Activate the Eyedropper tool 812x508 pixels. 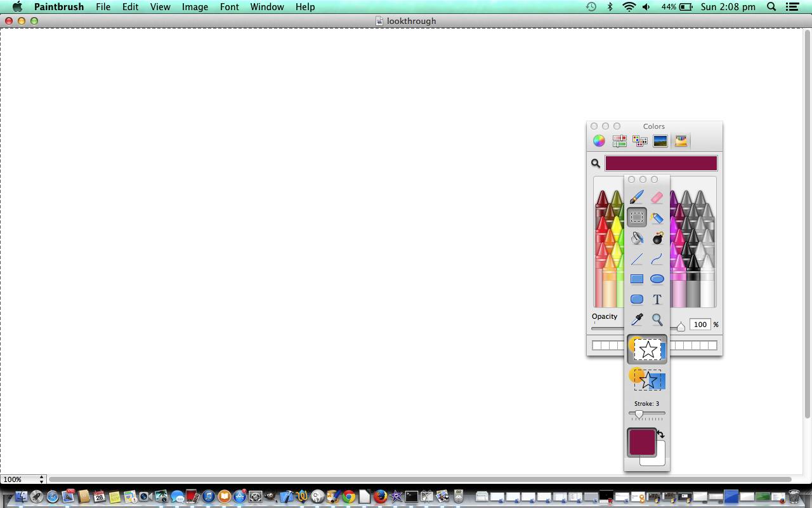[x=637, y=319]
